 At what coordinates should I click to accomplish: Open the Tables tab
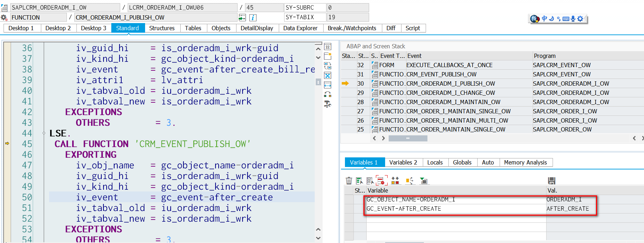tap(193, 28)
